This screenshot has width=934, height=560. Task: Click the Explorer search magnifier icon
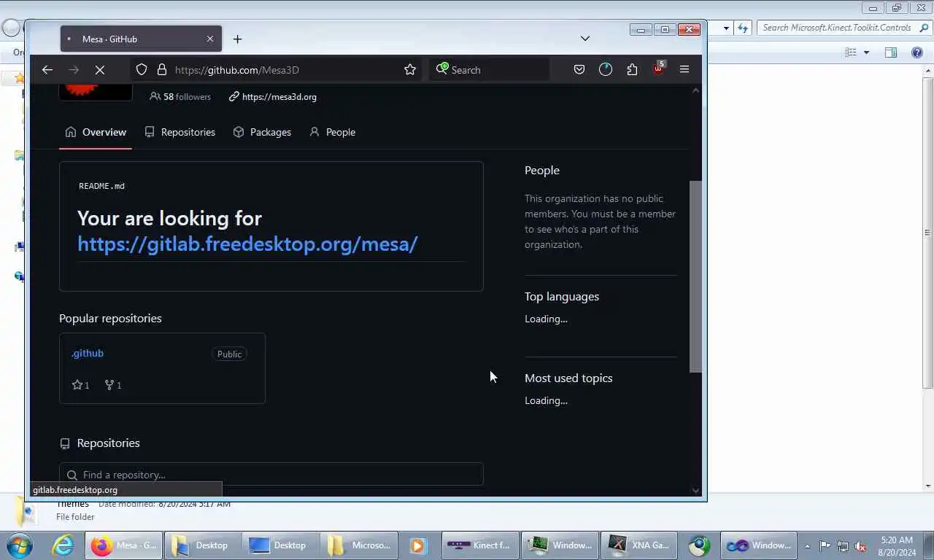point(924,28)
